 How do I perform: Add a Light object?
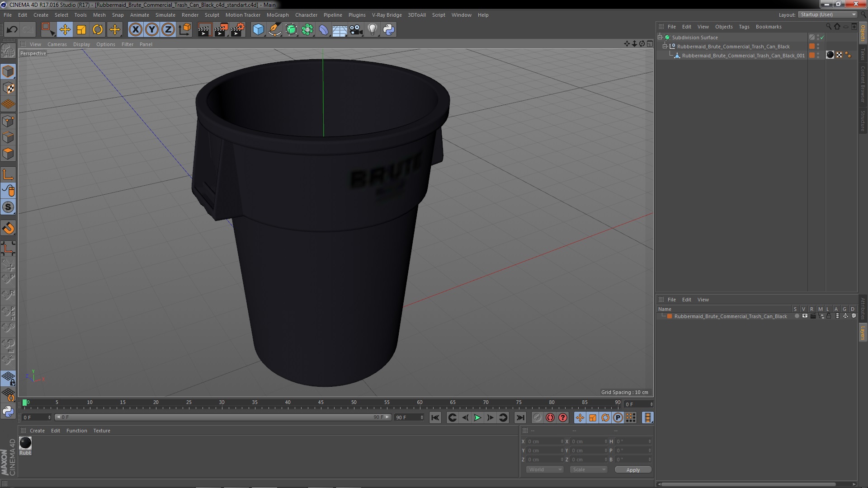pos(372,30)
